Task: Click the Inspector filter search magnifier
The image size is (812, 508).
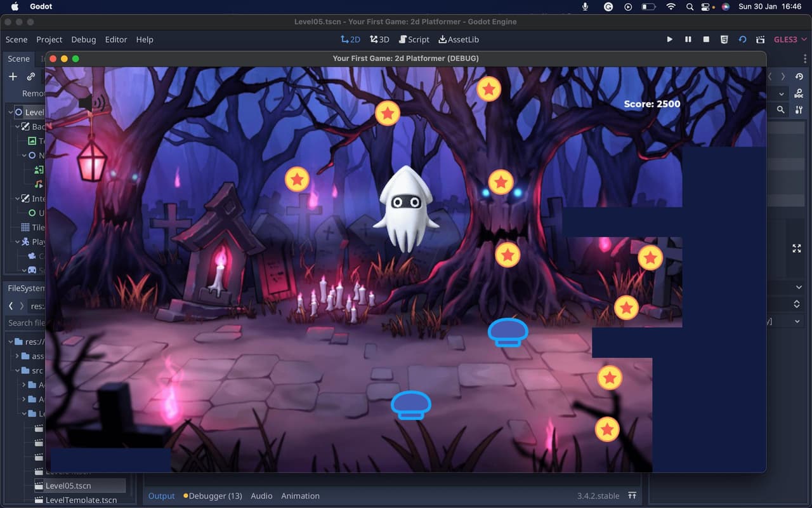Action: 781,110
